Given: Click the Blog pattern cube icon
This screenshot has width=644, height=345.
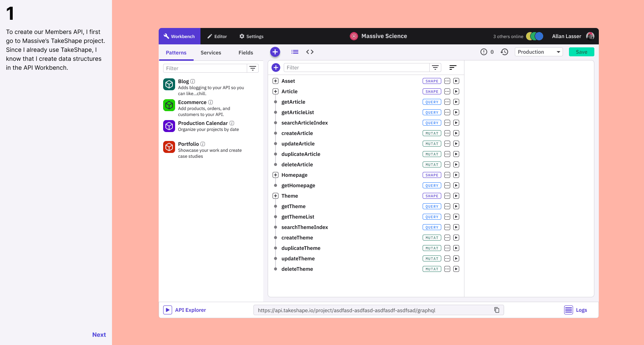Looking at the screenshot, I should (169, 84).
